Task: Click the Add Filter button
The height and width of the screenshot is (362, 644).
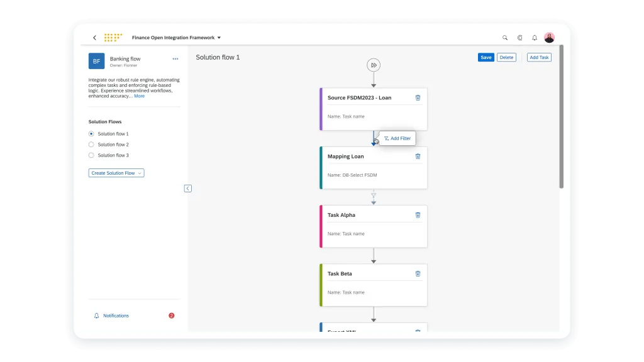Action: (x=397, y=138)
